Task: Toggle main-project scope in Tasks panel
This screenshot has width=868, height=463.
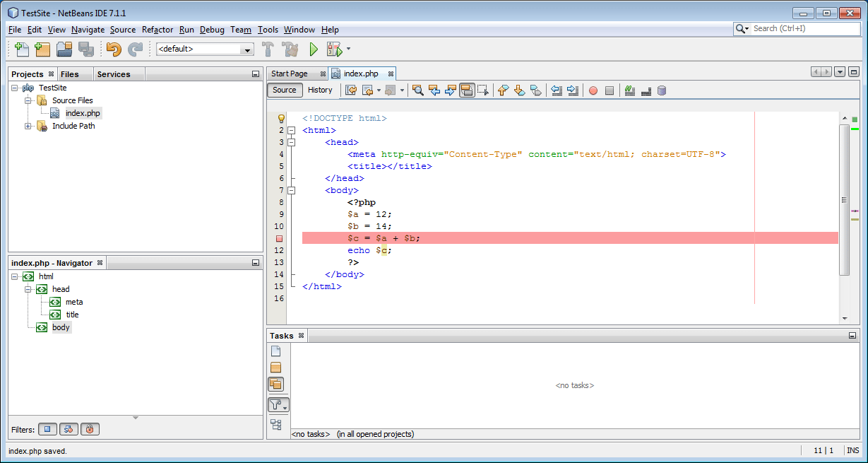Action: click(276, 368)
